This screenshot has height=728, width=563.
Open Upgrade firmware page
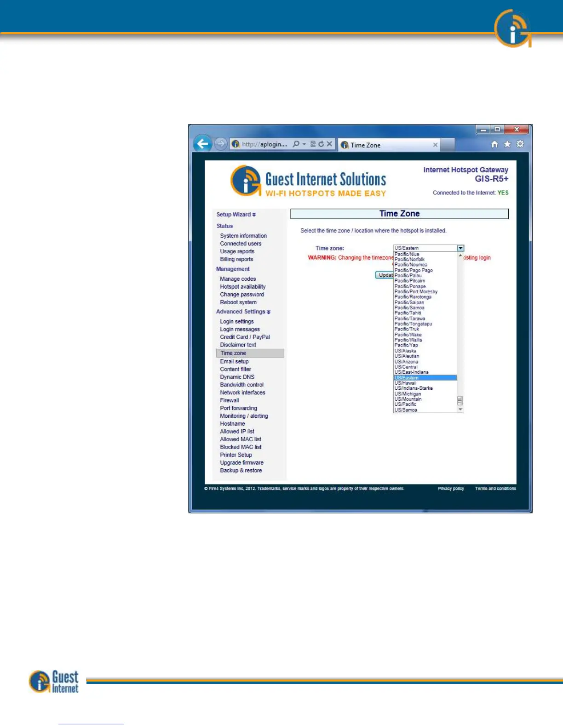[241, 463]
